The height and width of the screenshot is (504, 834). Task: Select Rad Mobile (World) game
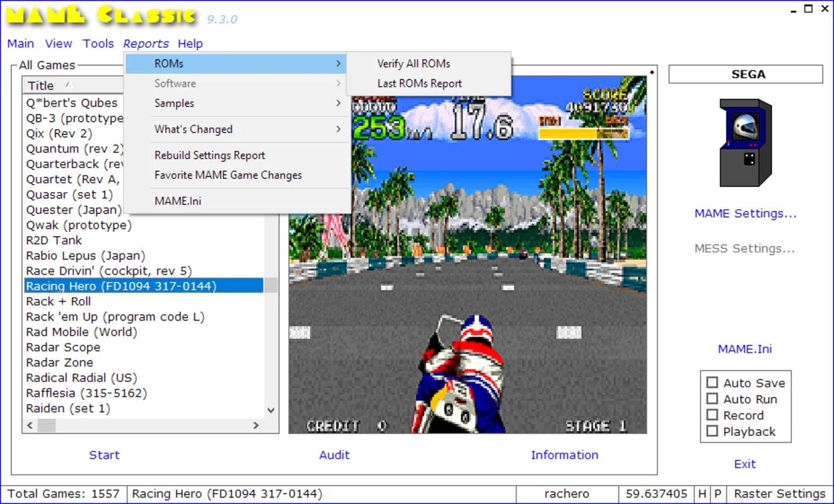(x=81, y=332)
